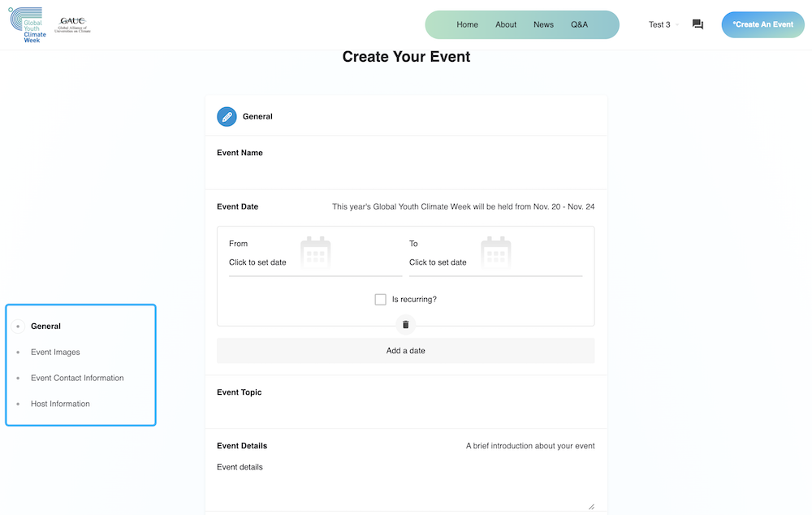This screenshot has height=515, width=812.
Task: Jump to Host Information section
Action: [60, 405]
